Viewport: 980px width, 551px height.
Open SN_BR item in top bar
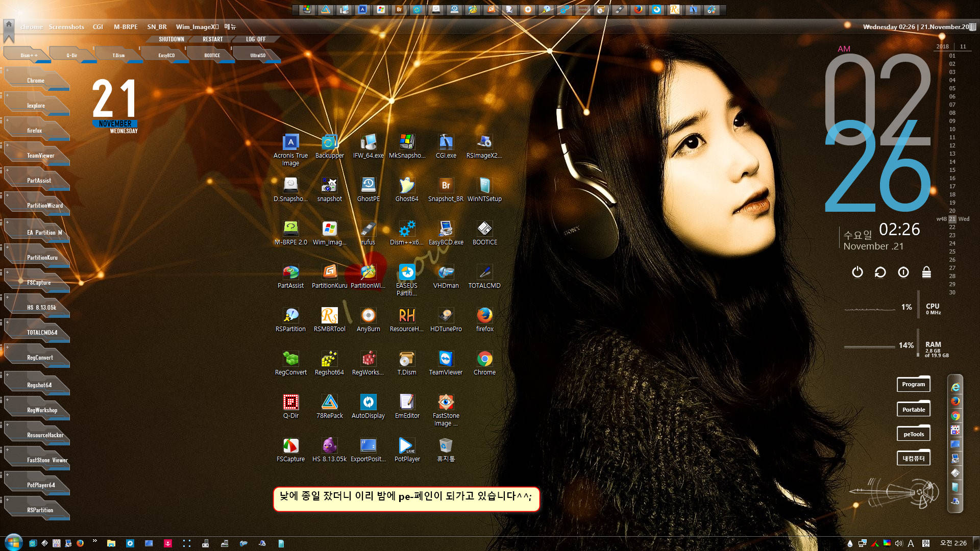[157, 27]
